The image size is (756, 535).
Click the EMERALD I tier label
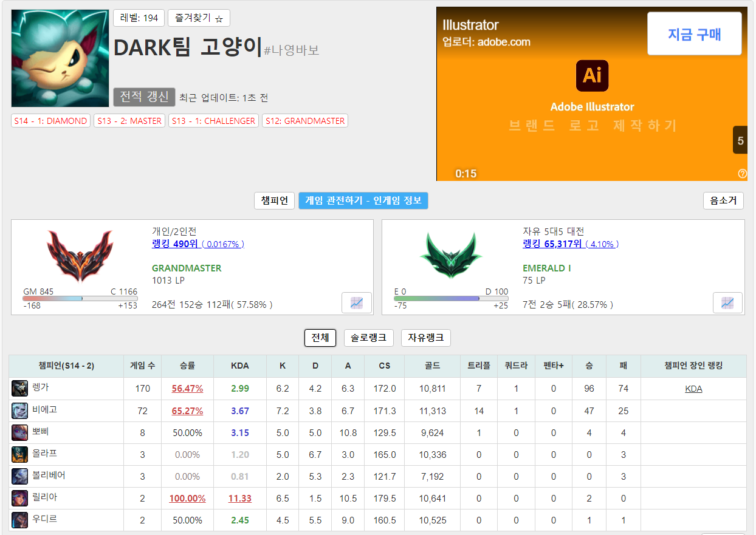(547, 268)
